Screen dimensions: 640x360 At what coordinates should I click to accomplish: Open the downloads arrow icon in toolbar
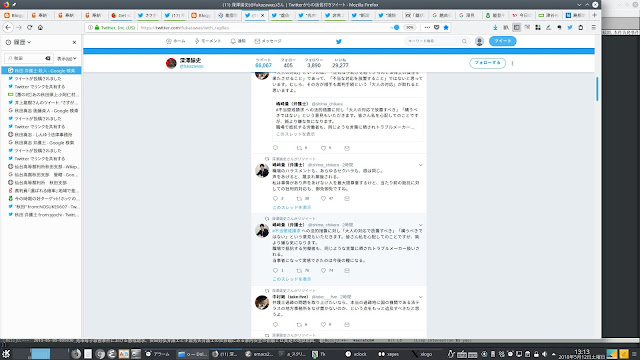(495, 27)
